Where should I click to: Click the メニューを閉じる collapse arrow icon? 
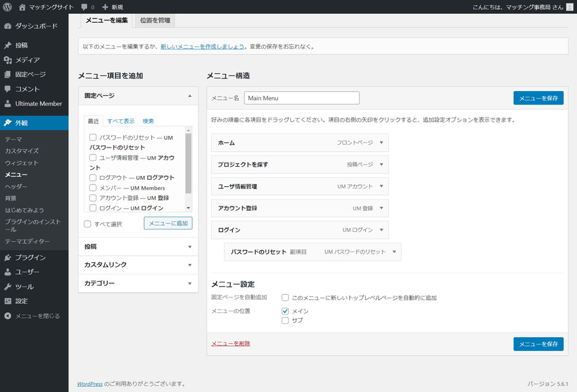(x=8, y=316)
